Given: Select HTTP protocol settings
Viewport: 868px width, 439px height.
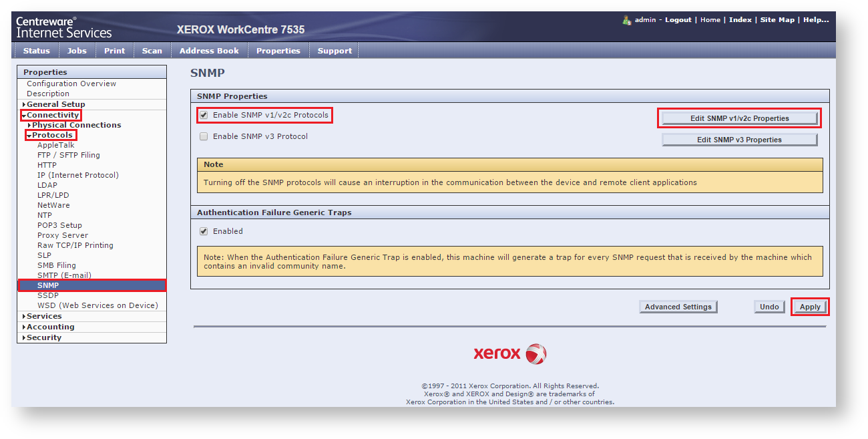Looking at the screenshot, I should click(x=47, y=165).
